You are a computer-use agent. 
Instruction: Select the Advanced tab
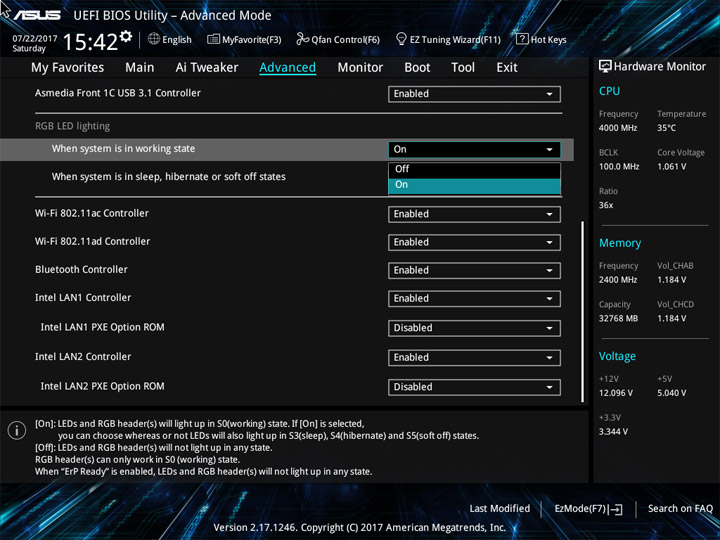[x=287, y=68]
